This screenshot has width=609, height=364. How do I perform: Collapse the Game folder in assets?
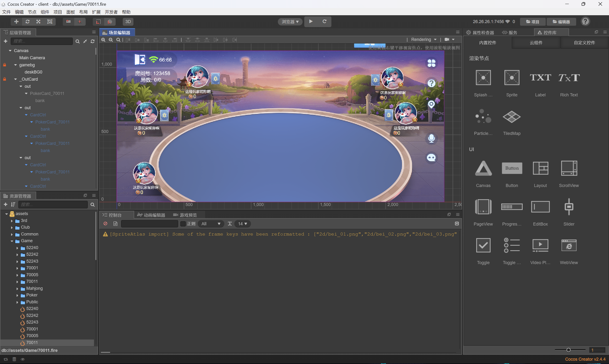click(x=12, y=241)
